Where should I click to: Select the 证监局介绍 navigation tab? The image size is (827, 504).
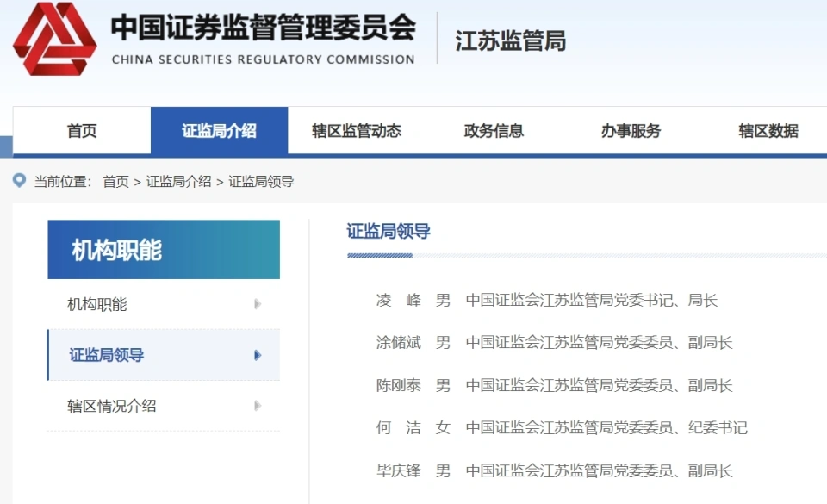[x=219, y=131]
